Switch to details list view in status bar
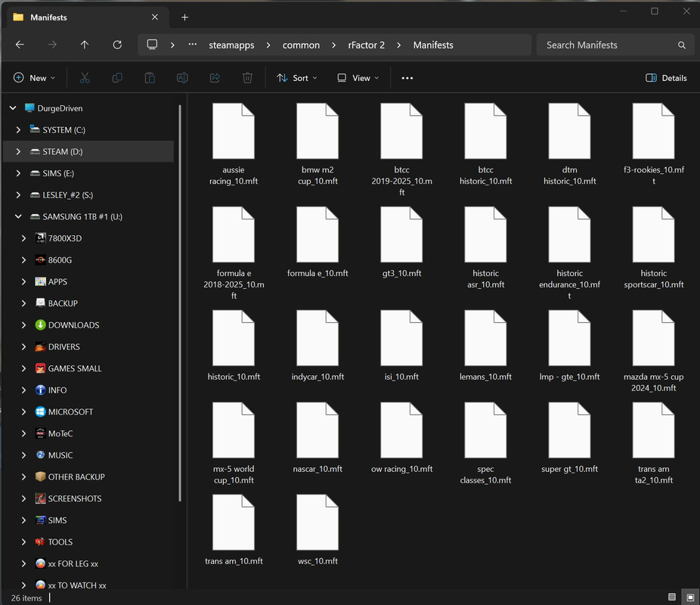Screen dimensions: 700x605 [x=672, y=597]
